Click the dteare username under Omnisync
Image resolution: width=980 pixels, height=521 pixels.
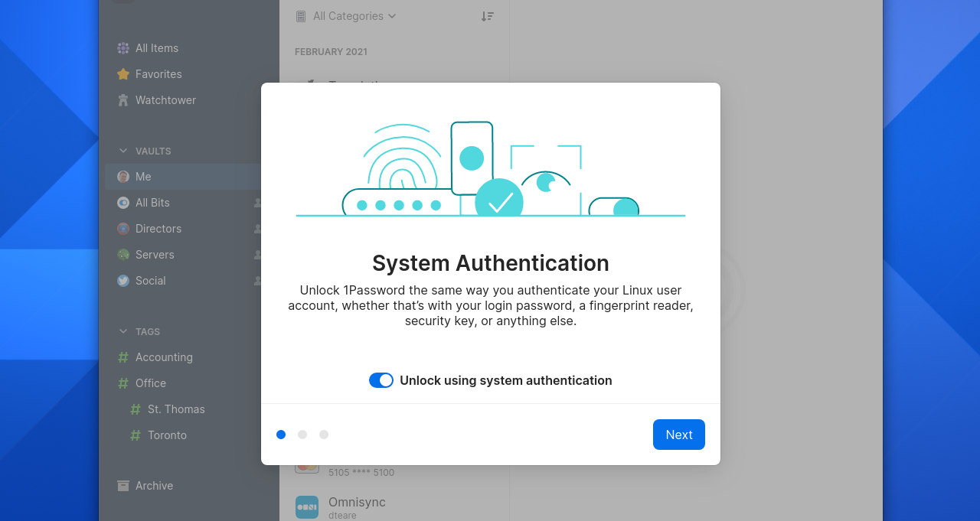pos(342,516)
